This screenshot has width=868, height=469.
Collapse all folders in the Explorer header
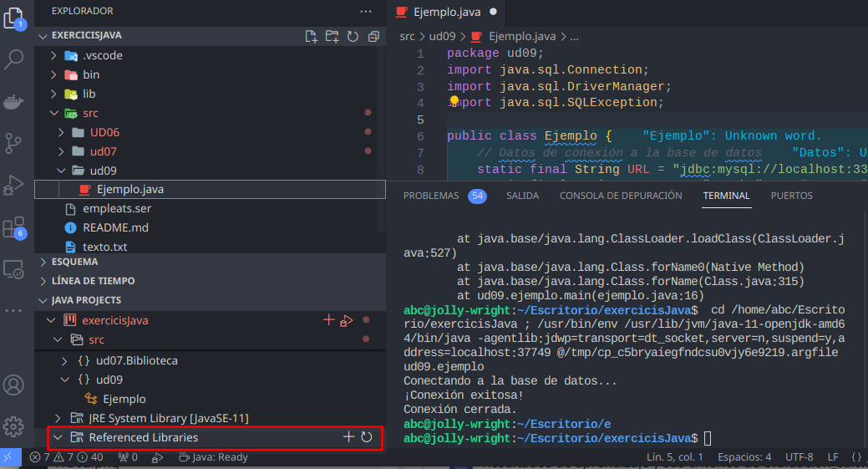[373, 36]
